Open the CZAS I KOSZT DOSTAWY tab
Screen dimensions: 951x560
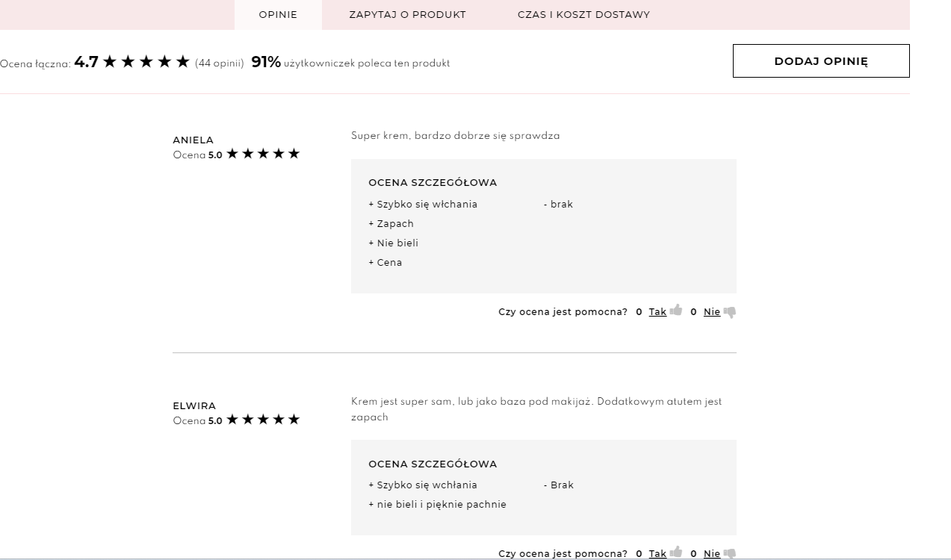click(583, 15)
